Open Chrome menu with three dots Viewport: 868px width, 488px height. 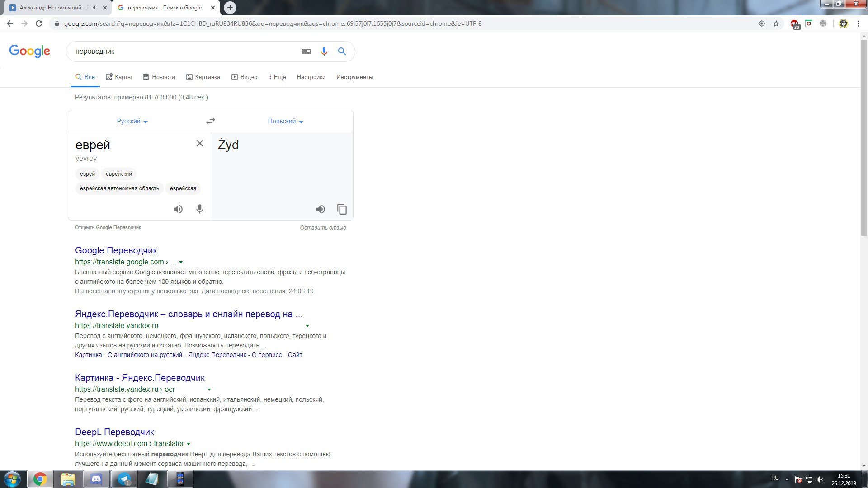point(858,23)
